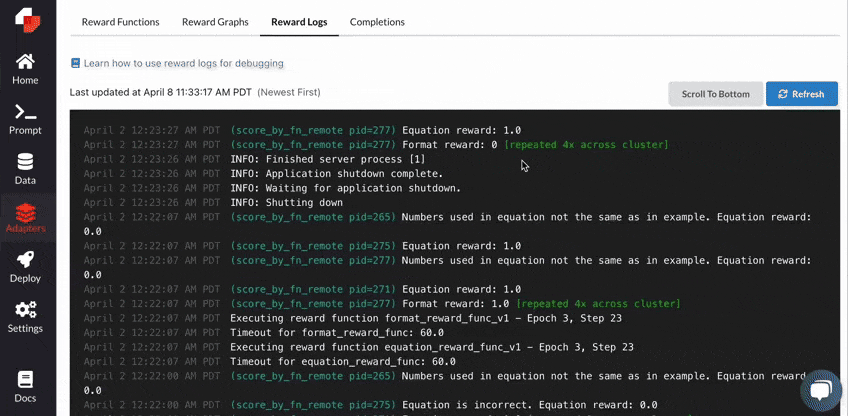Screen dimensions: 848x416
Task: Follow the 'Learn how to use reward logs' link
Action: 183,63
